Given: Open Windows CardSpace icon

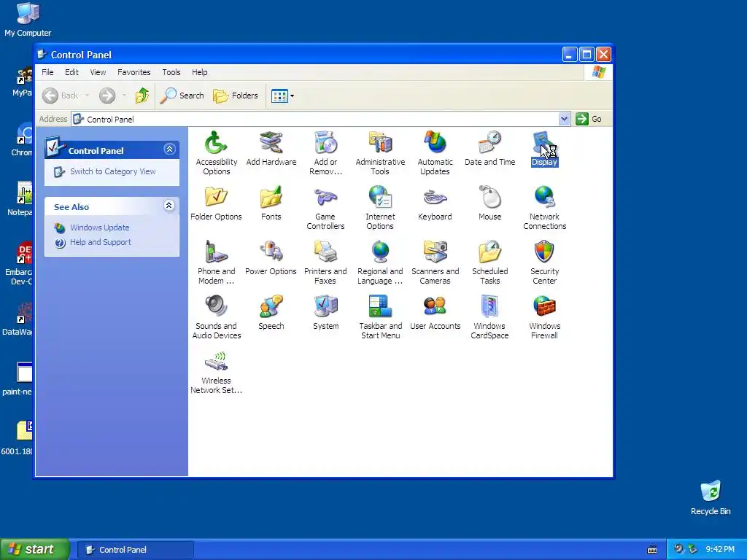Looking at the screenshot, I should (489, 316).
